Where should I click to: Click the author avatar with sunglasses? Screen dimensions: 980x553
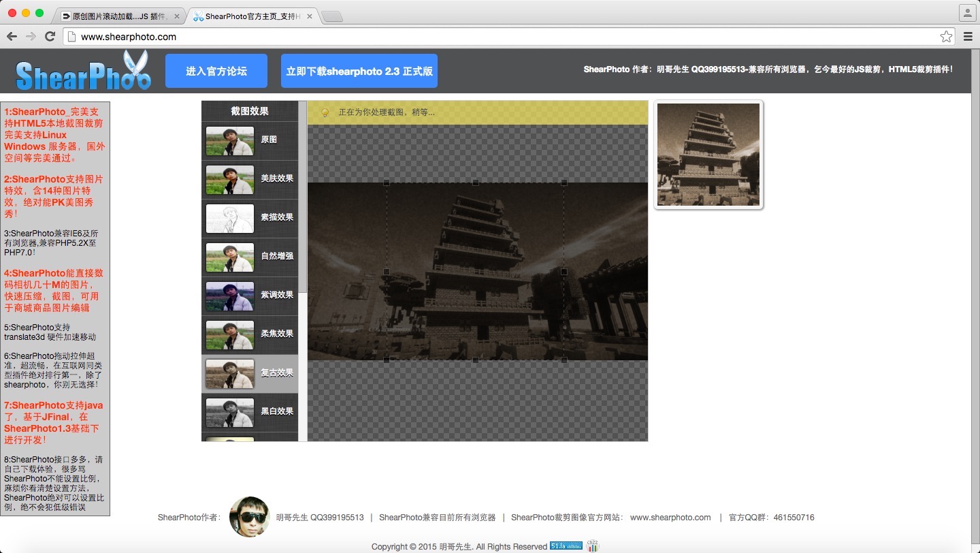(x=250, y=517)
